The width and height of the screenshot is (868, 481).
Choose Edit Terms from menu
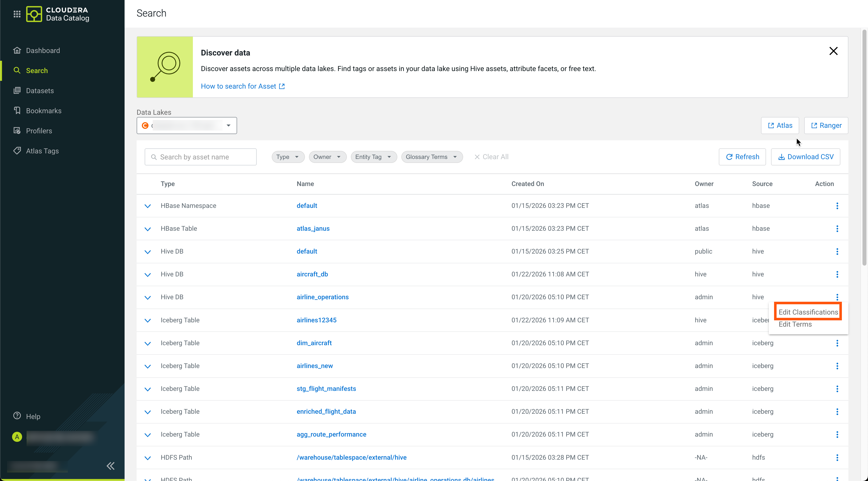(795, 324)
